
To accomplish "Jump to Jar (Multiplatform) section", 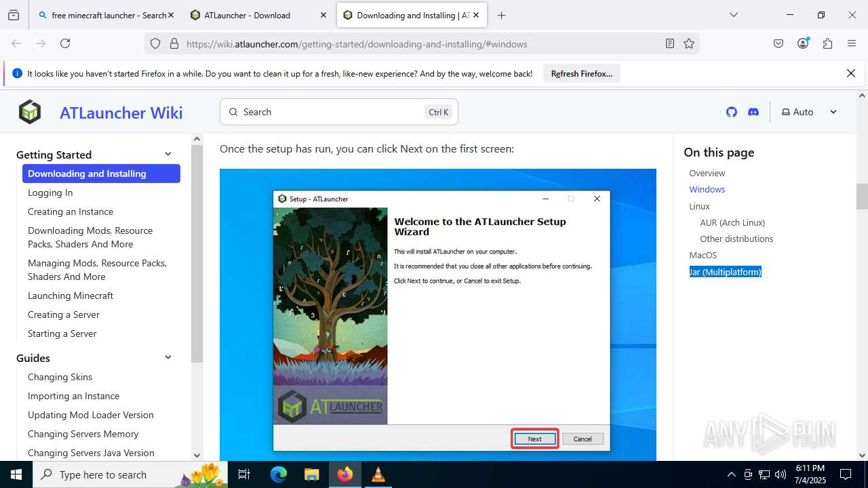I will click(x=726, y=272).
